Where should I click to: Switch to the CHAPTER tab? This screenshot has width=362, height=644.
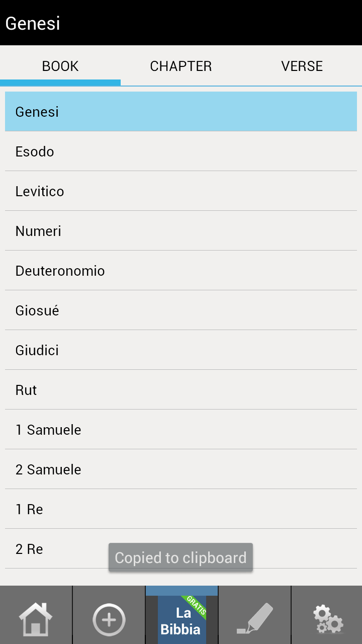(181, 66)
